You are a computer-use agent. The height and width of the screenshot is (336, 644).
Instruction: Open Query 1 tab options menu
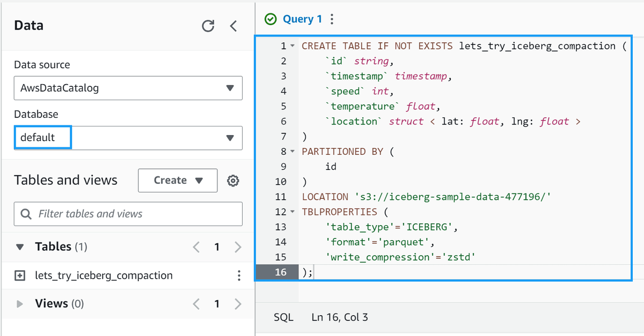click(x=332, y=19)
